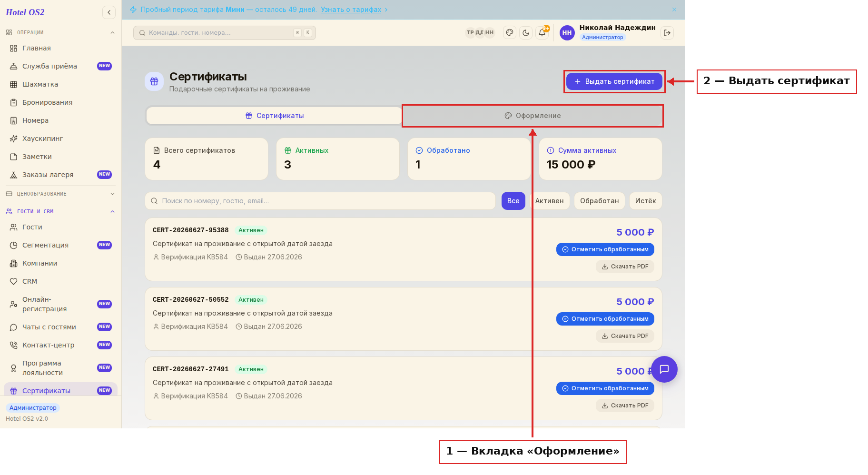Open Программа лояльности

click(60, 368)
